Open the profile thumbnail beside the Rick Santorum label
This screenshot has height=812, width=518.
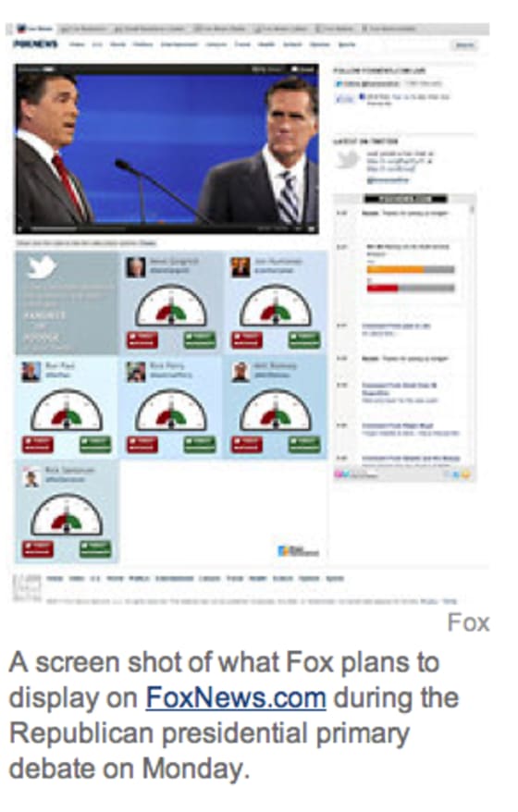(31, 477)
